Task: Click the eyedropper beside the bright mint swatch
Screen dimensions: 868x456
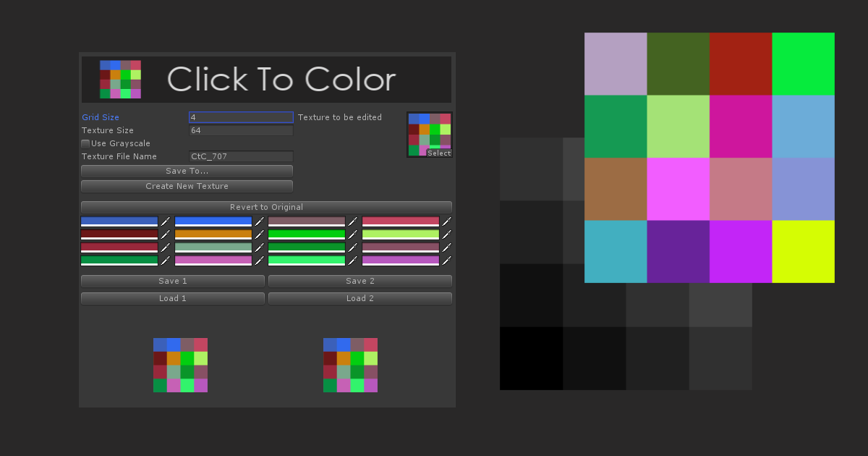Action: tap(354, 260)
